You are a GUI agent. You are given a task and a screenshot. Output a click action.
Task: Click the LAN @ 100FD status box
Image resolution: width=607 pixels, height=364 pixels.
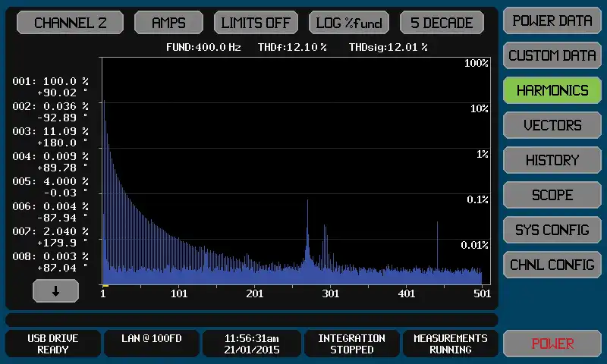(x=150, y=344)
